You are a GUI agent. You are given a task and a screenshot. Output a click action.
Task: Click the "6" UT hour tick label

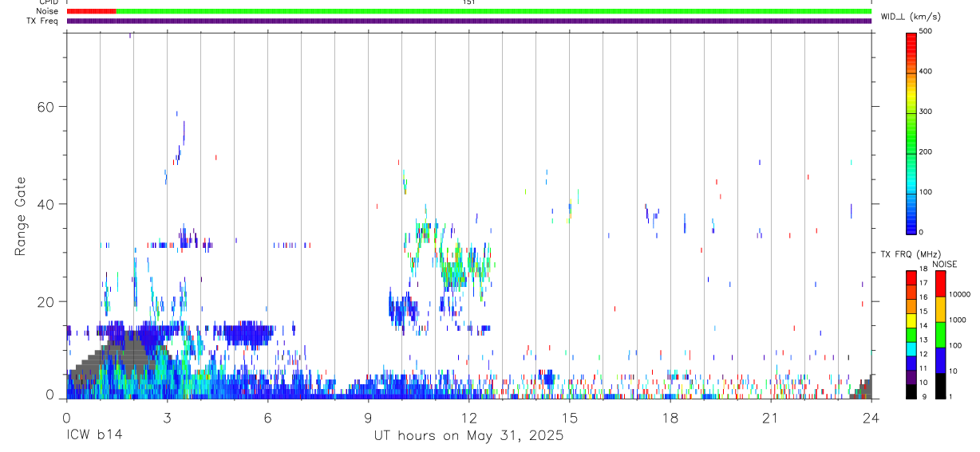(267, 418)
